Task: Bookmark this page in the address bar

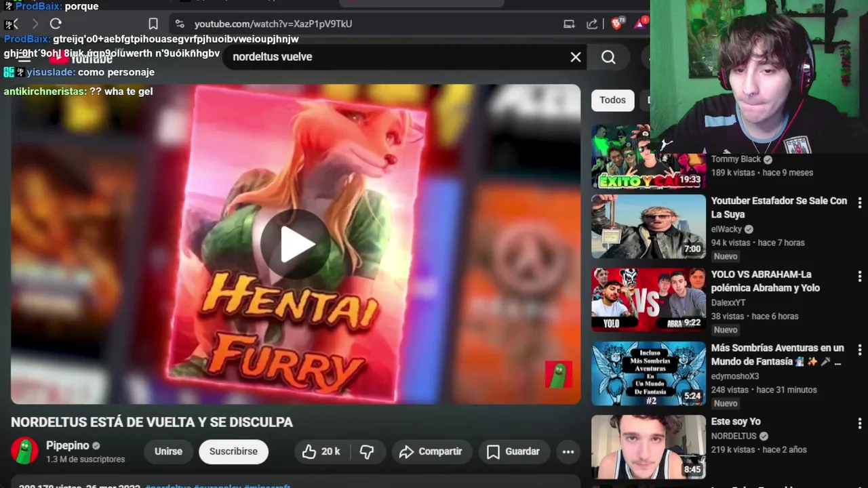Action: pos(153,24)
